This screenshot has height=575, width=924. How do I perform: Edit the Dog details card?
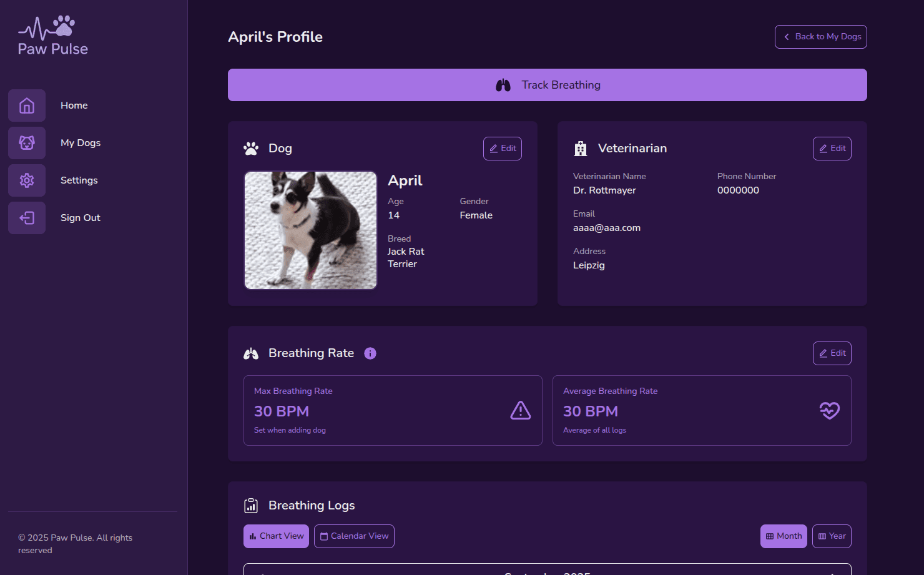coord(503,149)
